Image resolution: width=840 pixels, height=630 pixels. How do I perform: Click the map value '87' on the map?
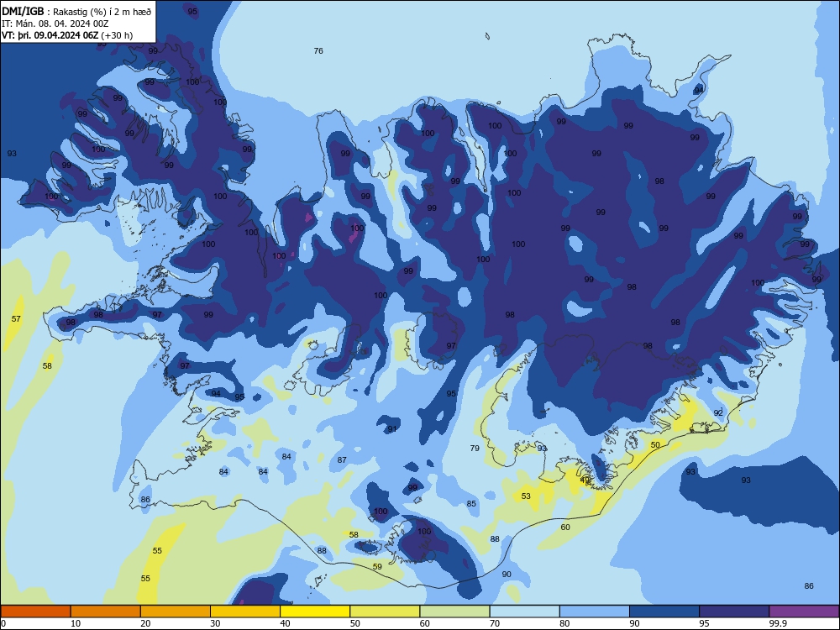click(342, 459)
